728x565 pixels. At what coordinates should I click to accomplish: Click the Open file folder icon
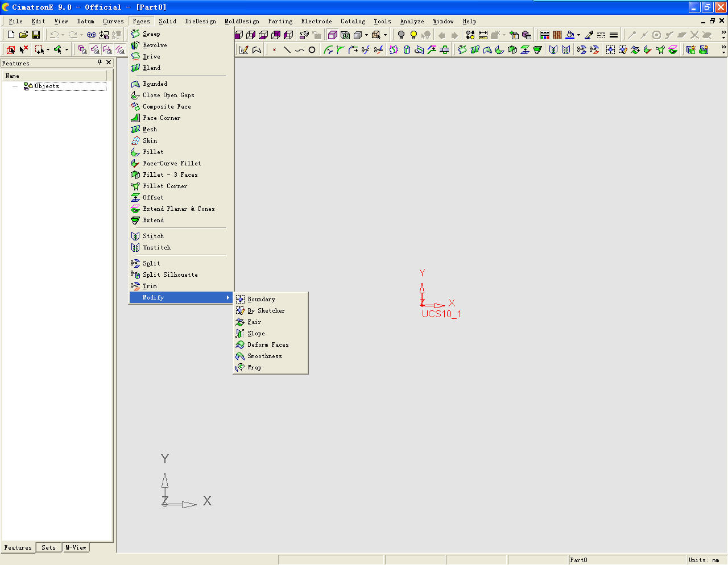(23, 35)
